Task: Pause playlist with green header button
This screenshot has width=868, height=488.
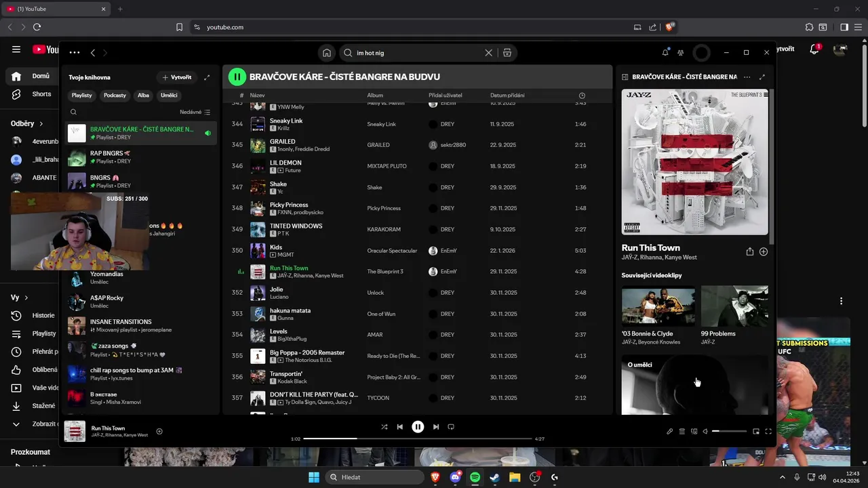Action: (x=237, y=77)
